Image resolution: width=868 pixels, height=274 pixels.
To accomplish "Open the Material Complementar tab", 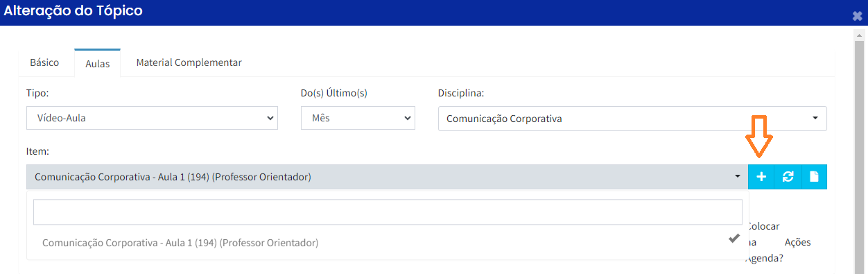I will pos(189,62).
